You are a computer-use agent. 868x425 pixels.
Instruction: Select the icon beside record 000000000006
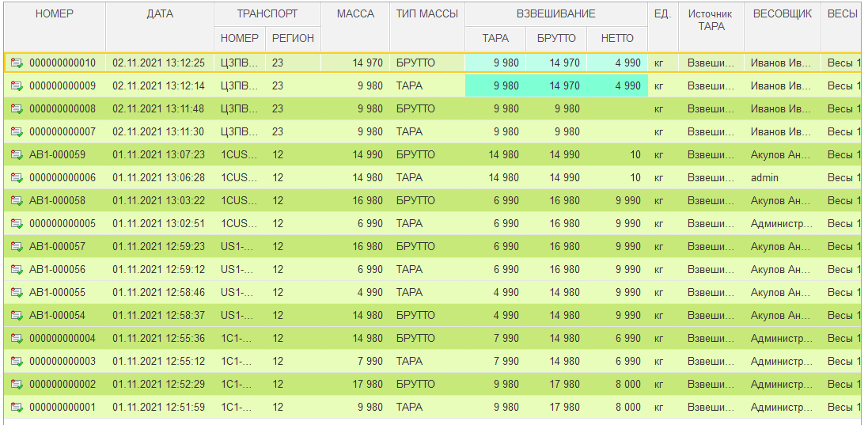coord(17,178)
